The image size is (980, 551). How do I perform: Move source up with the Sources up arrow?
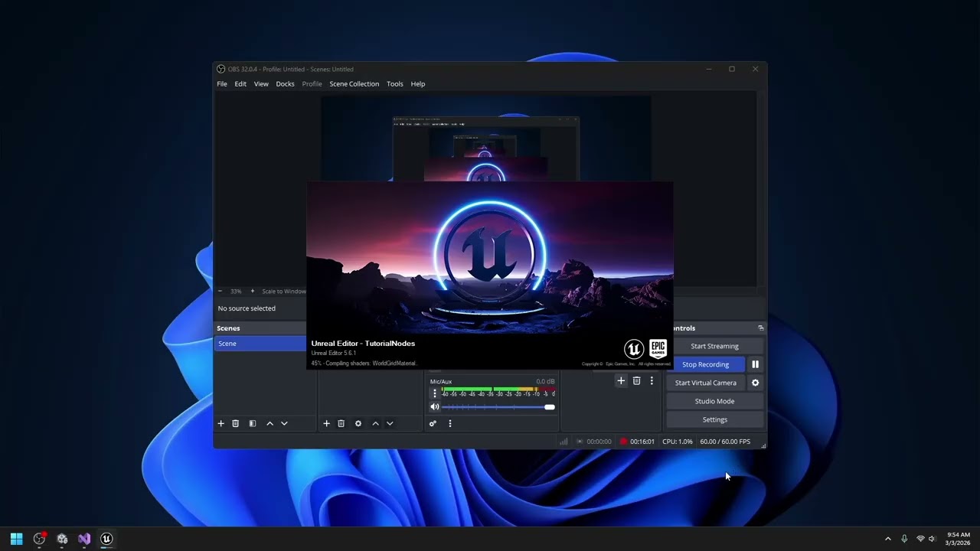tap(375, 423)
